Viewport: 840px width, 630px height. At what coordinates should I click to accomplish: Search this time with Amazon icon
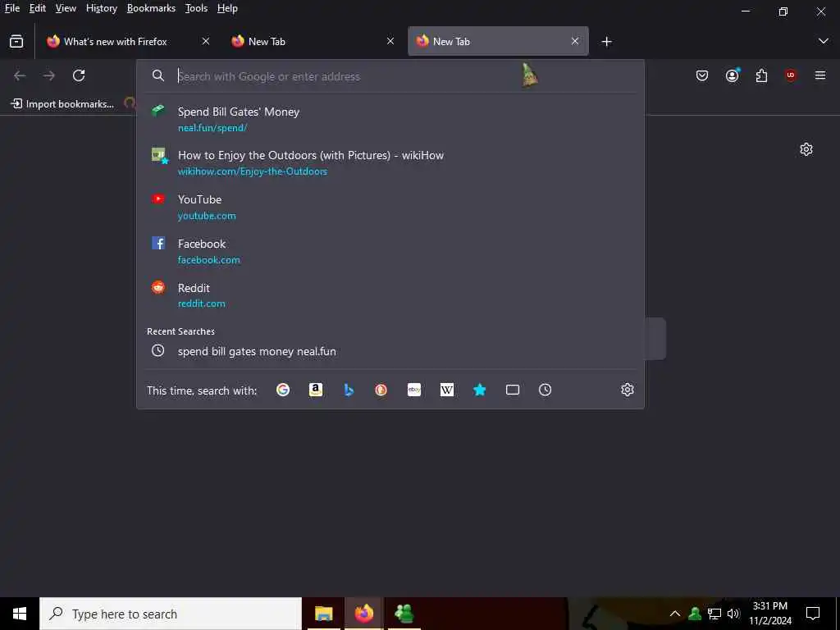316,390
